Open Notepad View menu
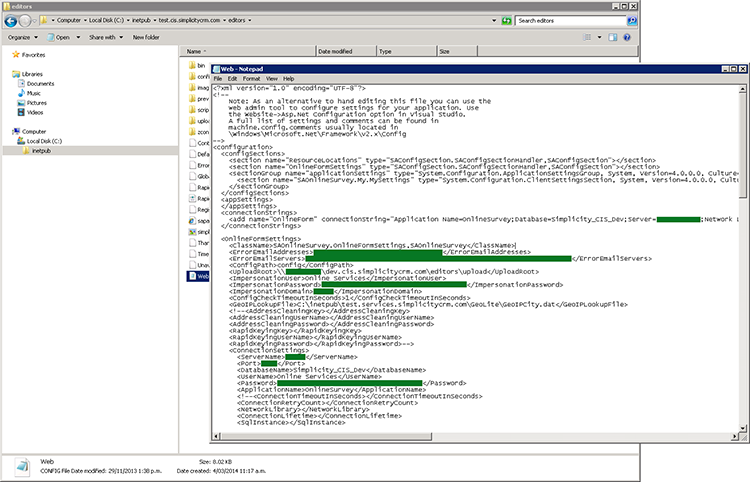This screenshot has height=482, width=750. (x=272, y=78)
